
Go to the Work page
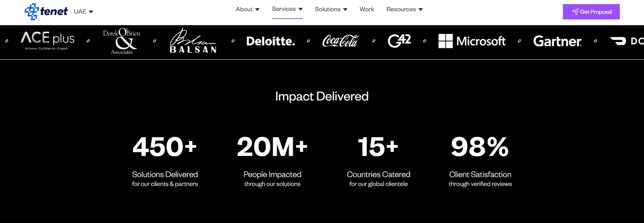pos(367,10)
